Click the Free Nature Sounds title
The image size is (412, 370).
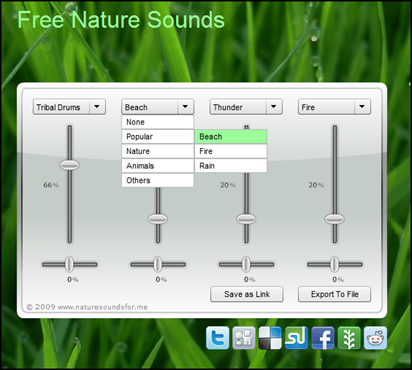coord(121,20)
